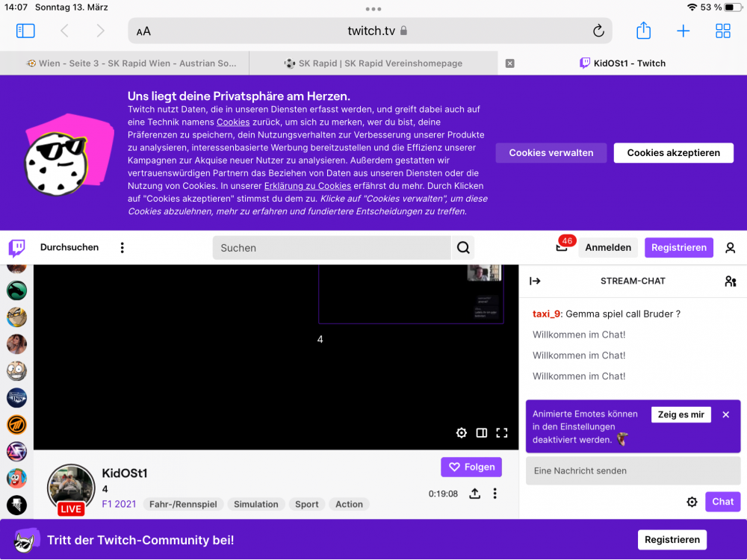This screenshot has height=560, width=747.
Task: Open Durchsuchen browse page
Action: [69, 247]
